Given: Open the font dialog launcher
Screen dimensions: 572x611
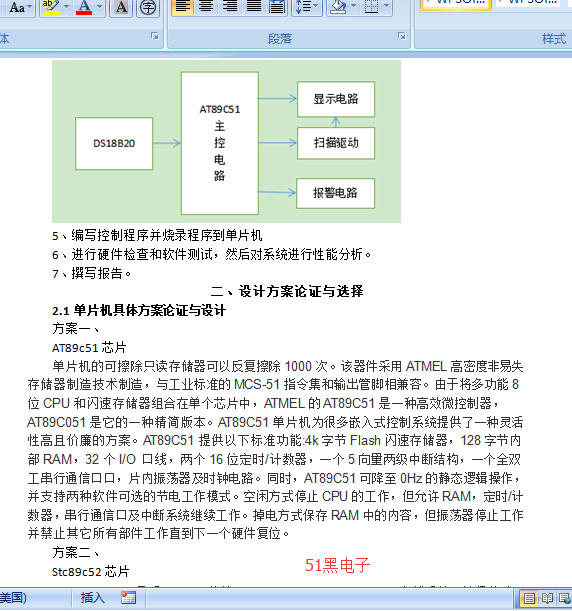Looking at the screenshot, I should 155,36.
